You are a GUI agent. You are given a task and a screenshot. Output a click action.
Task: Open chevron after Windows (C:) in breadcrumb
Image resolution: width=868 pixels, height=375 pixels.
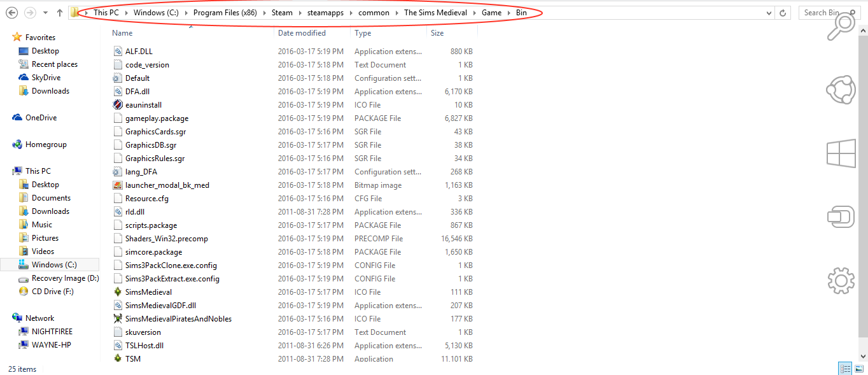pos(187,13)
